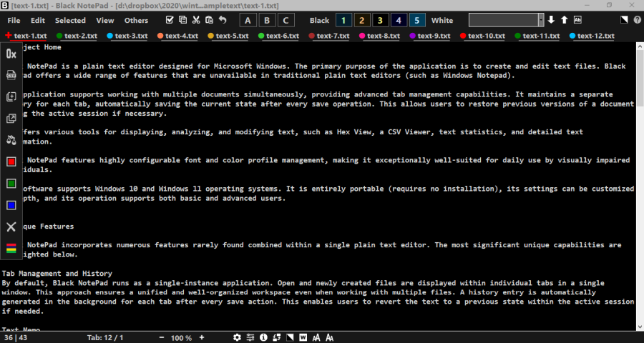
Task: Switch to the text-10.txt tab
Action: click(x=482, y=36)
